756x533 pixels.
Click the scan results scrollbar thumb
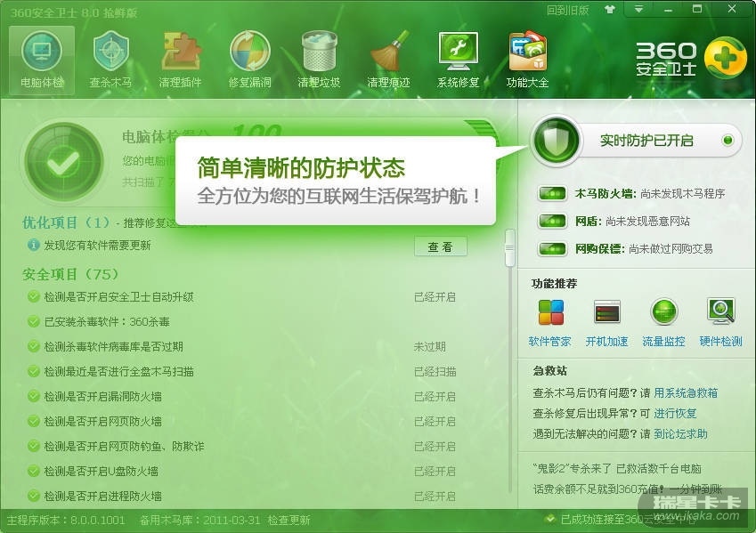coord(509,247)
